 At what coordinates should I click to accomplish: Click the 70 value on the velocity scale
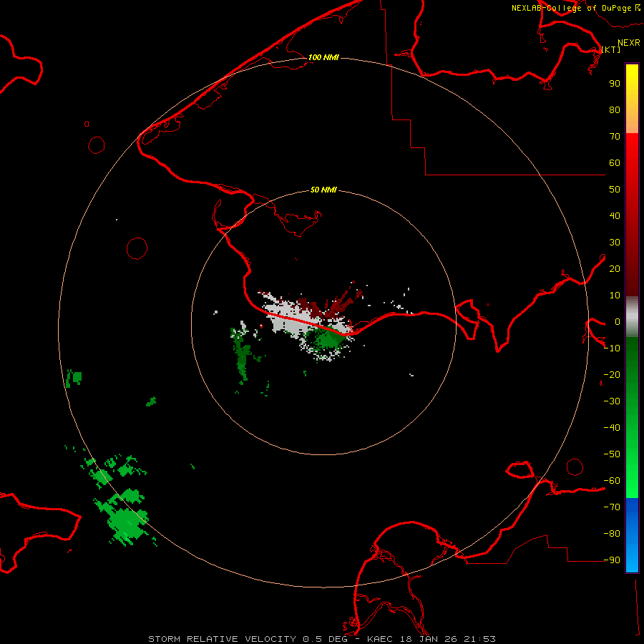coord(615,137)
